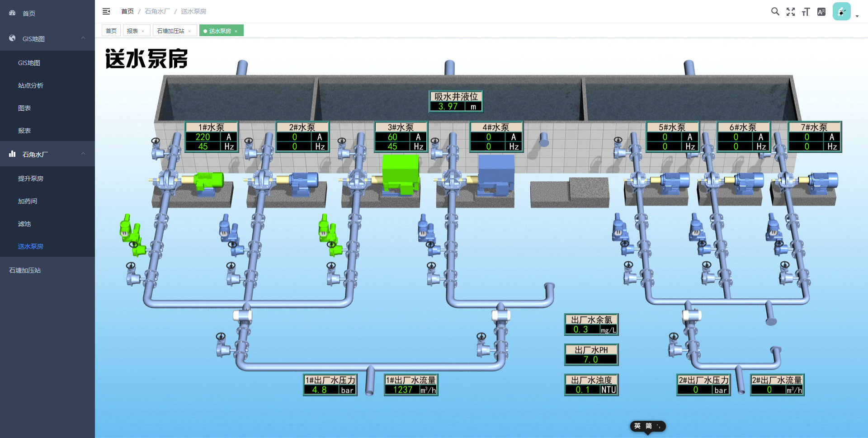Click the green 1# pump motor
This screenshot has width=868, height=438.
click(208, 181)
